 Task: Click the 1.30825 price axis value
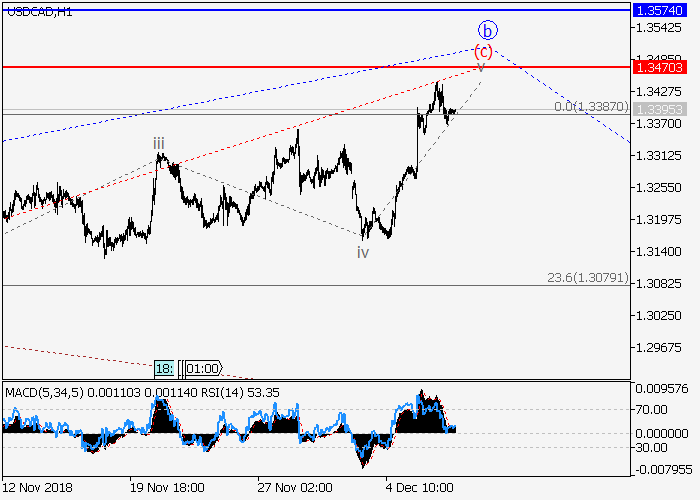tap(658, 283)
